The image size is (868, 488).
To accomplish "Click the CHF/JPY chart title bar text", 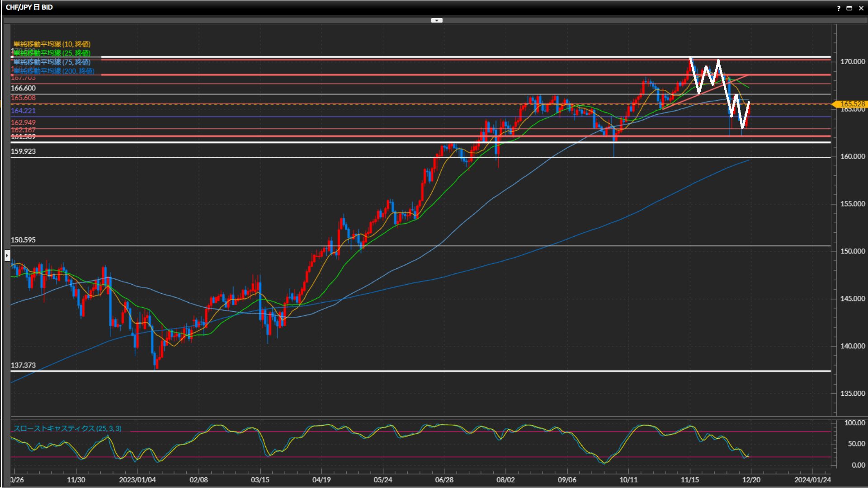I will (x=29, y=7).
